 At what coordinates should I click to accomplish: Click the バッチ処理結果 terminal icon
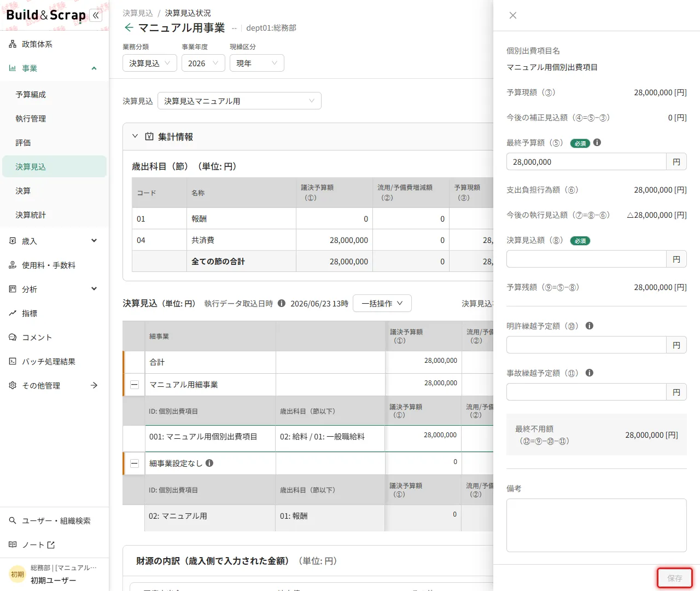pos(13,361)
